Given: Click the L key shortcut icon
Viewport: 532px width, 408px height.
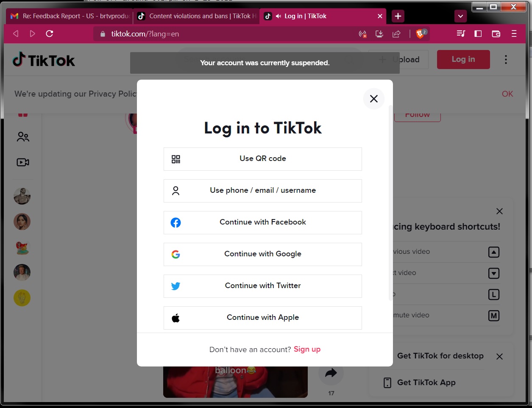Looking at the screenshot, I should pos(494,294).
